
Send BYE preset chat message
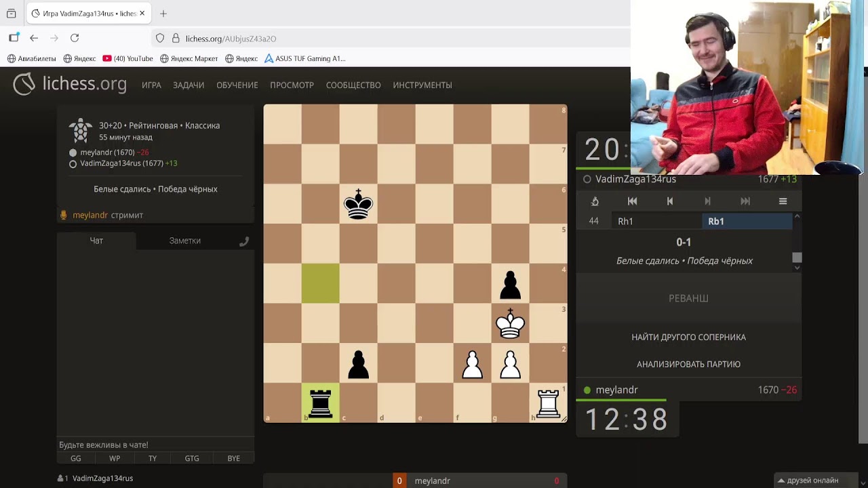(x=234, y=458)
